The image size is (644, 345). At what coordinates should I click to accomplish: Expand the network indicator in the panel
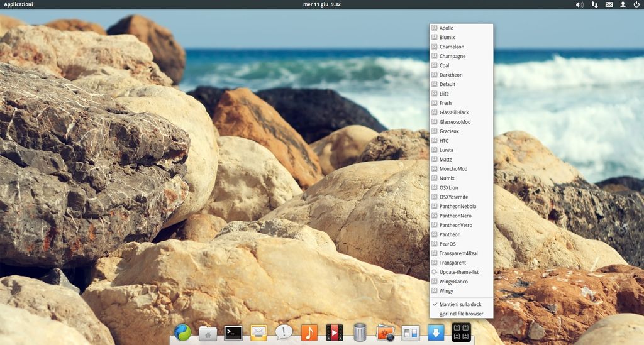pos(594,4)
